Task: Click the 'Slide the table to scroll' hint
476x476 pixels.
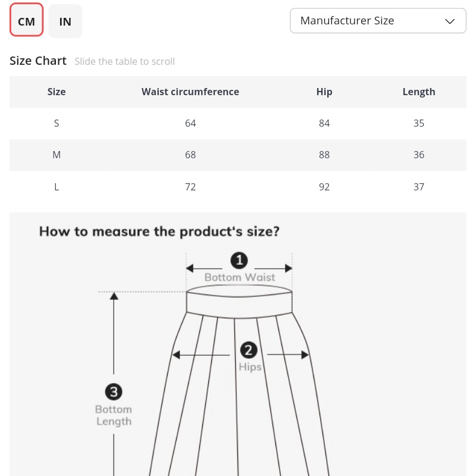Action: coord(124,61)
